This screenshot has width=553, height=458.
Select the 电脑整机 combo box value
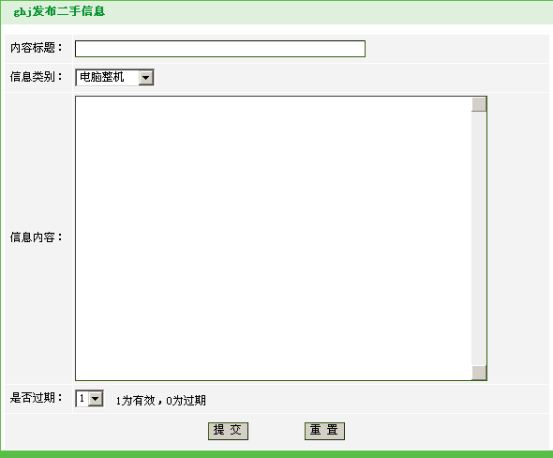(x=107, y=78)
